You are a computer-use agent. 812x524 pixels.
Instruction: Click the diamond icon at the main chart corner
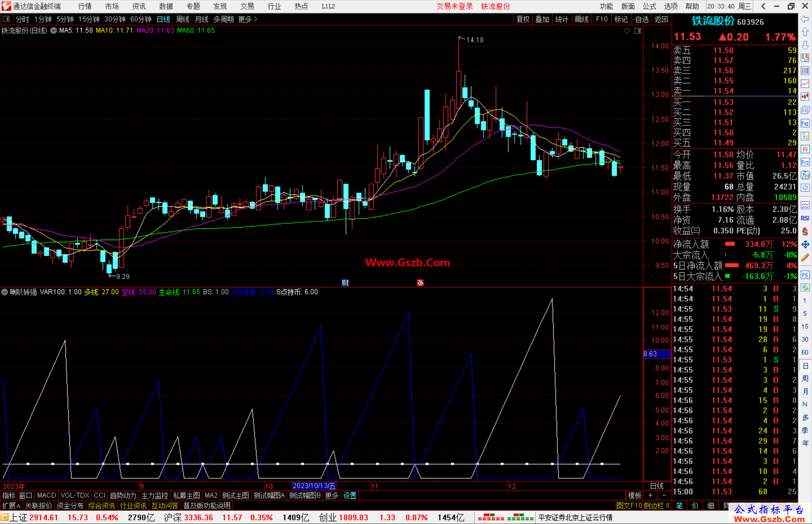coord(627,31)
